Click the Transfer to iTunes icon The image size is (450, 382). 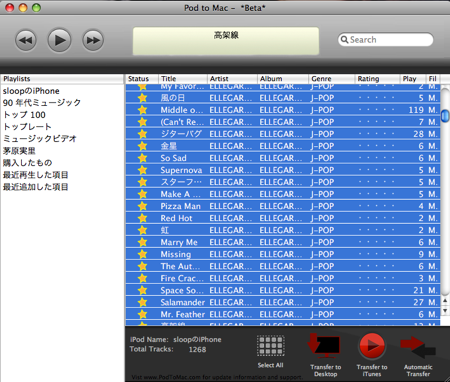pos(372,346)
